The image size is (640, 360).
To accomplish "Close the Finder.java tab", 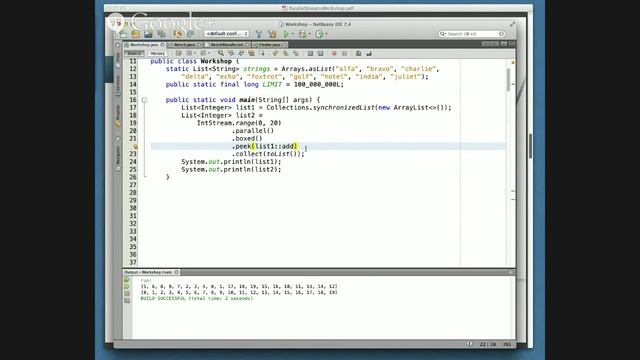I will coord(284,44).
